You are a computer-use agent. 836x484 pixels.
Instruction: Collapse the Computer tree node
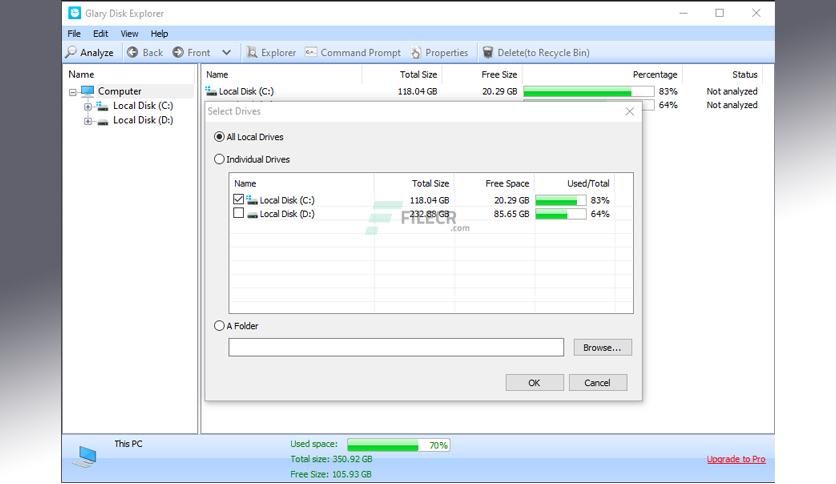(73, 92)
